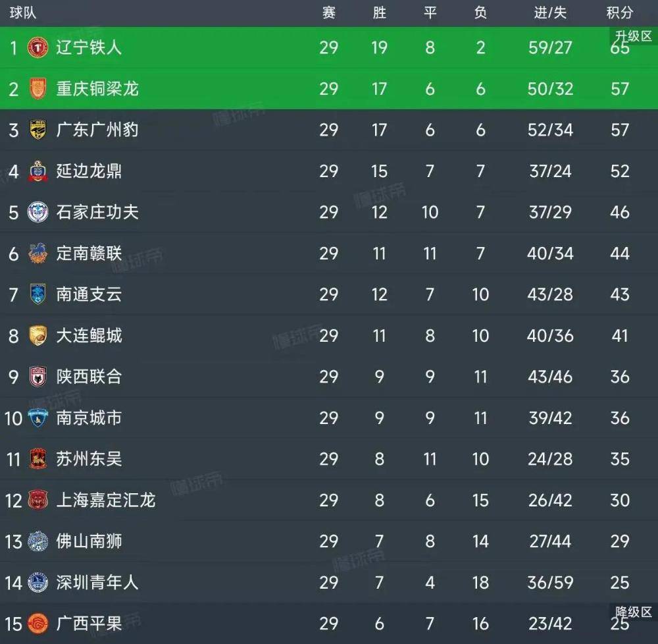Click the 降级区 relegation zone label
Image resolution: width=658 pixels, height=644 pixels.
pyautogui.click(x=633, y=612)
